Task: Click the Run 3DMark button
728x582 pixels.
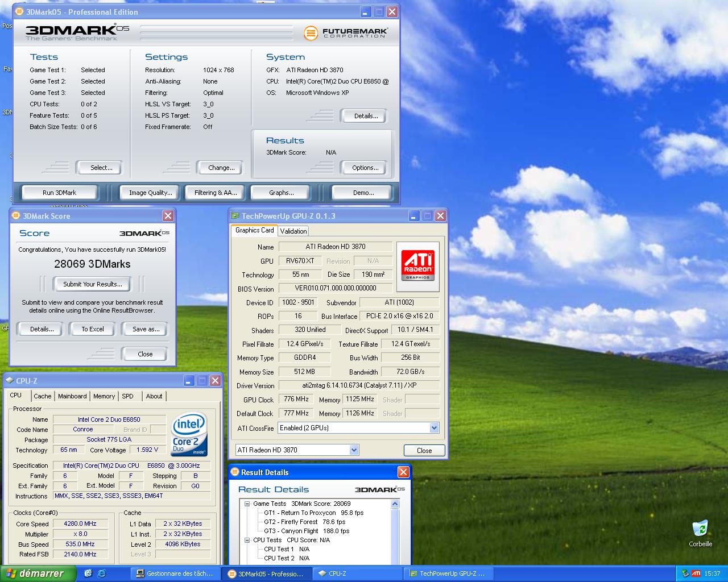Action: pyautogui.click(x=60, y=193)
